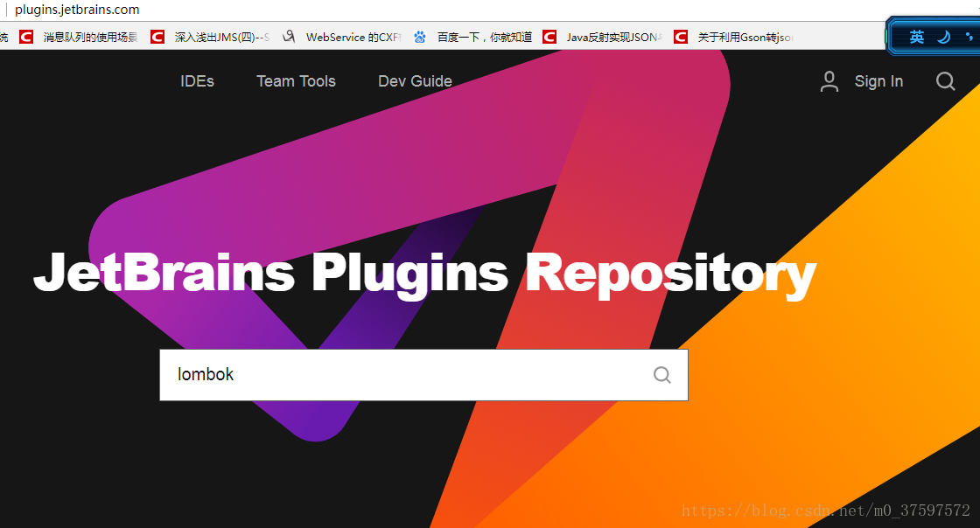Screen dimensions: 980x528
Task: Open the 深入浅出JMS(四) bookmark
Action: (222, 37)
